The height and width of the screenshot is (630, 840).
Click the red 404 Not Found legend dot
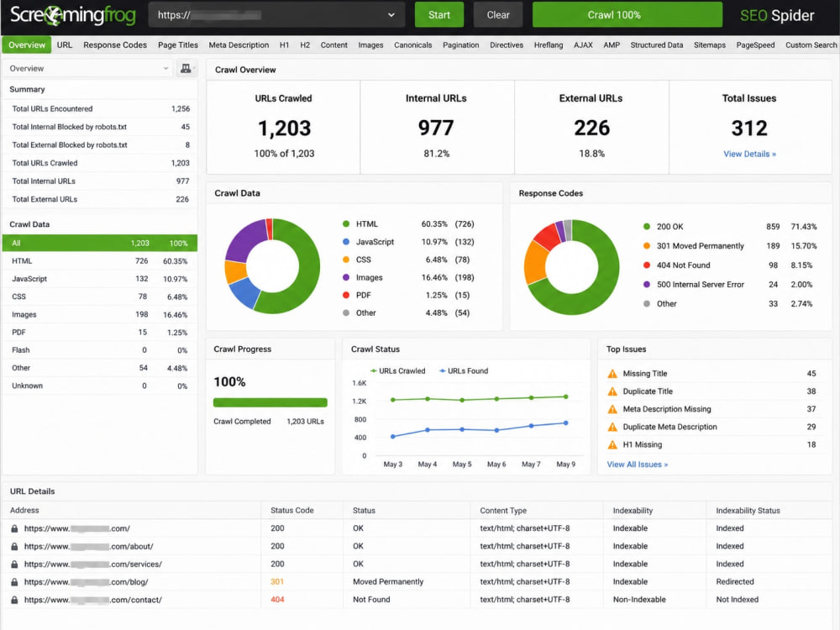point(647,265)
